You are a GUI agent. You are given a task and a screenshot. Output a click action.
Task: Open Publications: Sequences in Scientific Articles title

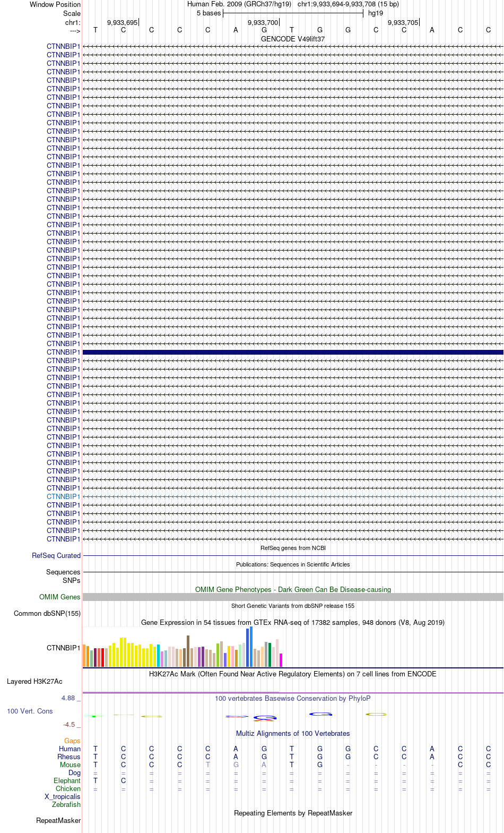[293, 564]
